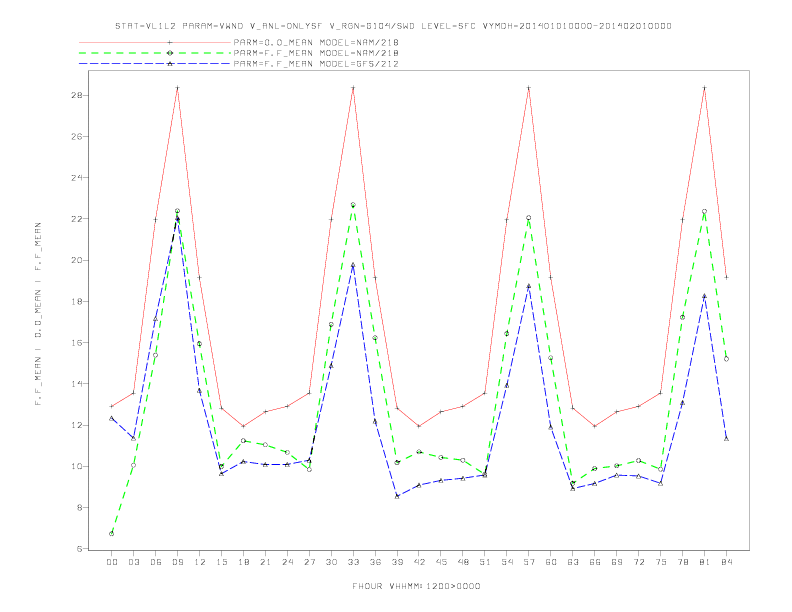Image resolution: width=792 pixels, height=612 pixels.
Task: Click the x-axis hour label 30
Action: tap(331, 562)
